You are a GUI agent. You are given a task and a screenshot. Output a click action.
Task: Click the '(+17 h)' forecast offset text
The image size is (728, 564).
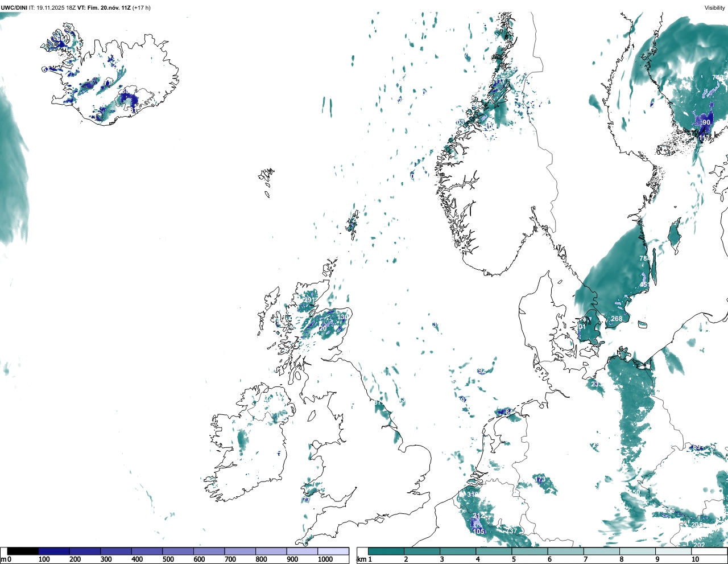tap(141, 7)
